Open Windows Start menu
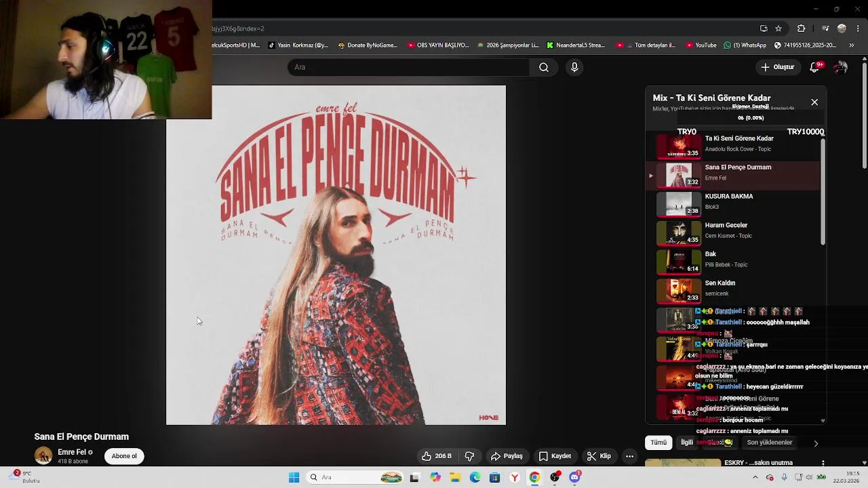The image size is (868, 488). (294, 478)
